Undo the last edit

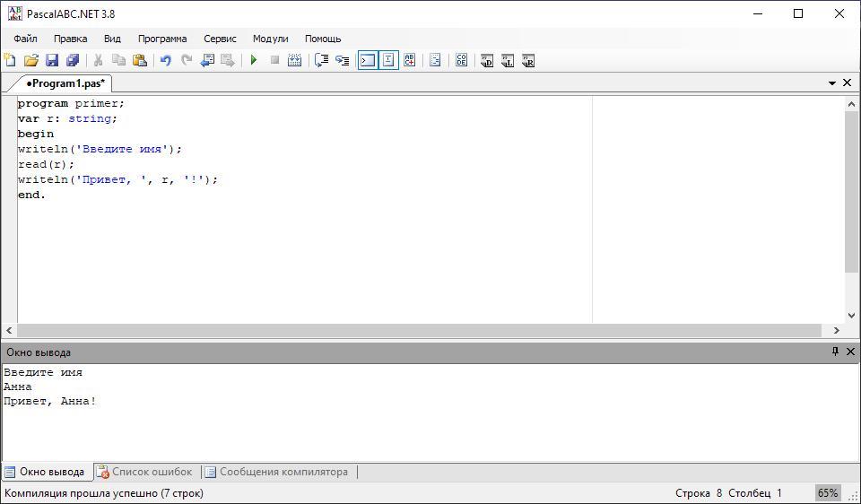tap(166, 60)
